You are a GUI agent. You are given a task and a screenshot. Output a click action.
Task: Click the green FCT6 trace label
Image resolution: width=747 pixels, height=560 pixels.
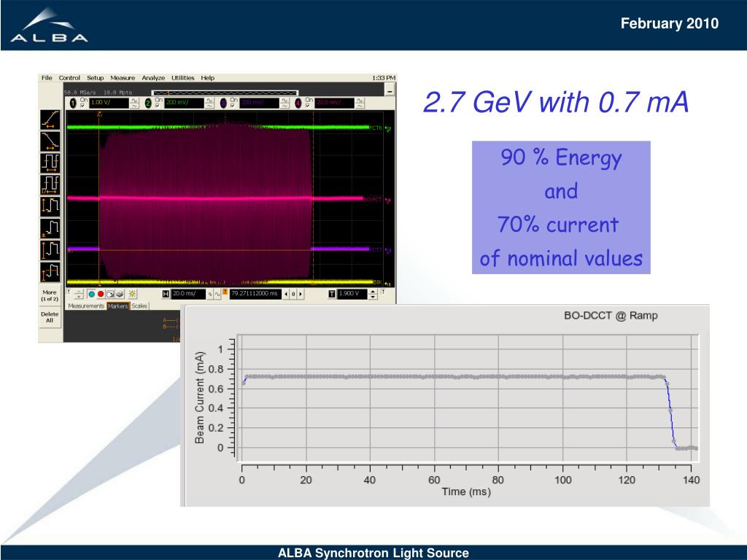376,128
